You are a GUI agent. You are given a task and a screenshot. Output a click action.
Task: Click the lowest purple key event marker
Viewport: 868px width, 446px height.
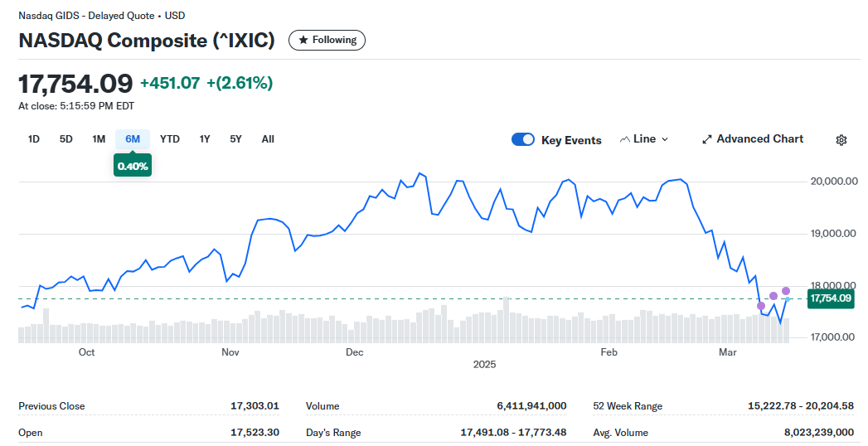click(x=760, y=306)
